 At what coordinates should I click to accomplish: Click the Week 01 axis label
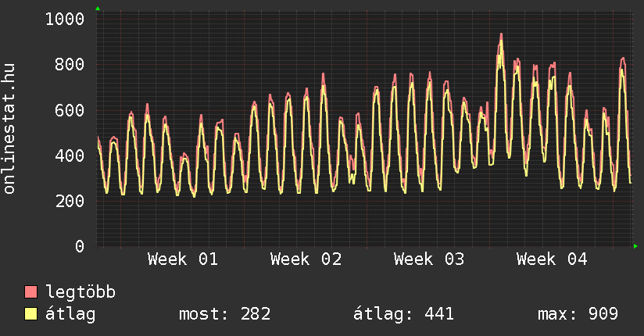[x=183, y=259]
